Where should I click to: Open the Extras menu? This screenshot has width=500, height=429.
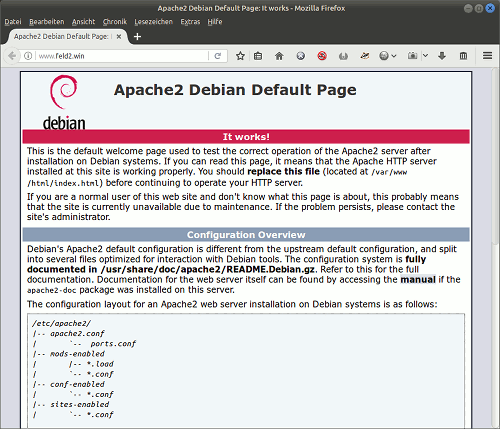tap(190, 22)
